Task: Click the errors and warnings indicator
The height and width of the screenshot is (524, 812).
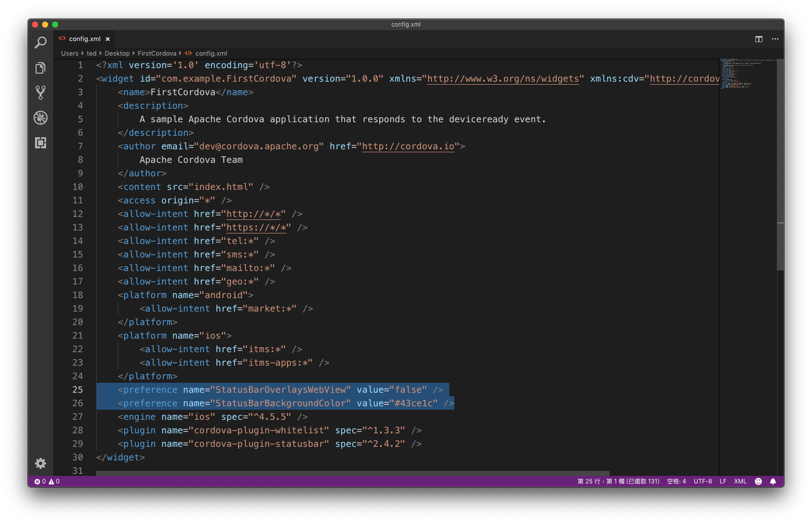Action: coord(47,481)
